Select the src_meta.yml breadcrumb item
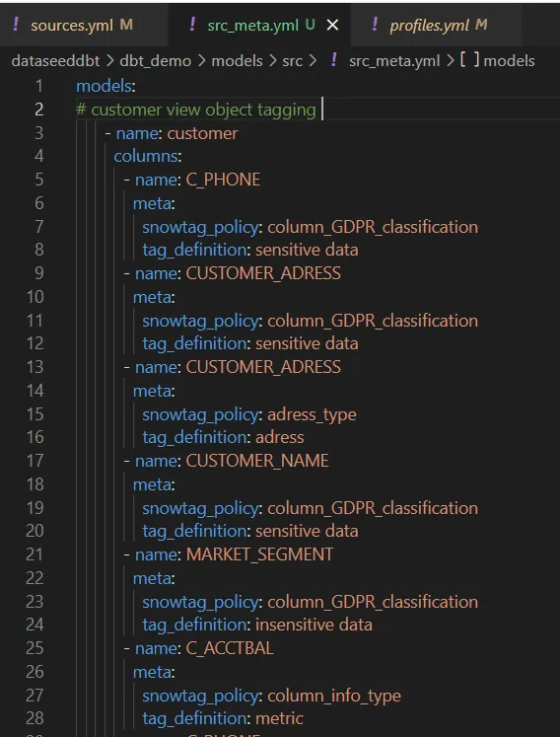The width and height of the screenshot is (560, 737). click(394, 61)
